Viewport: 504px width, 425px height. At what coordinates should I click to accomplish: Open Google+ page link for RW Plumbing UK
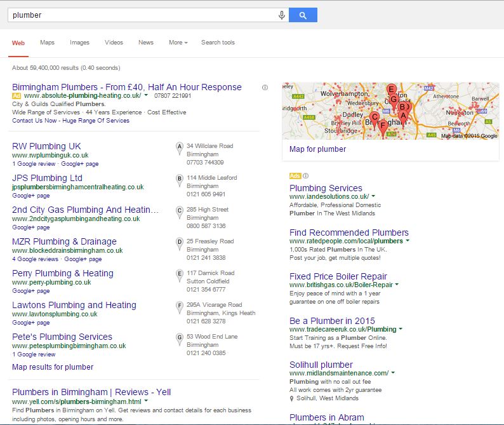tap(80, 164)
